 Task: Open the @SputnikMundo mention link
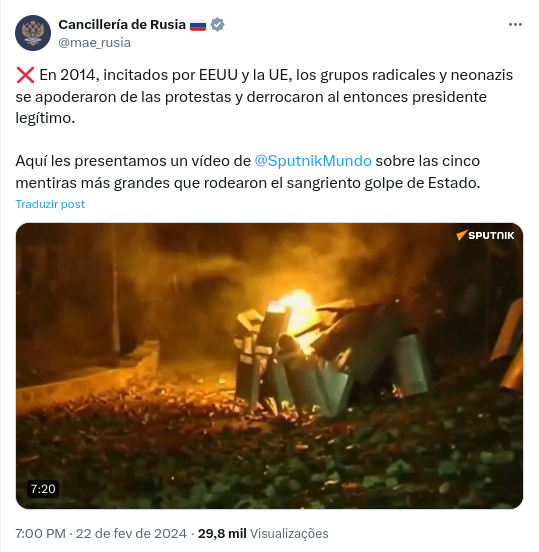pyautogui.click(x=313, y=161)
